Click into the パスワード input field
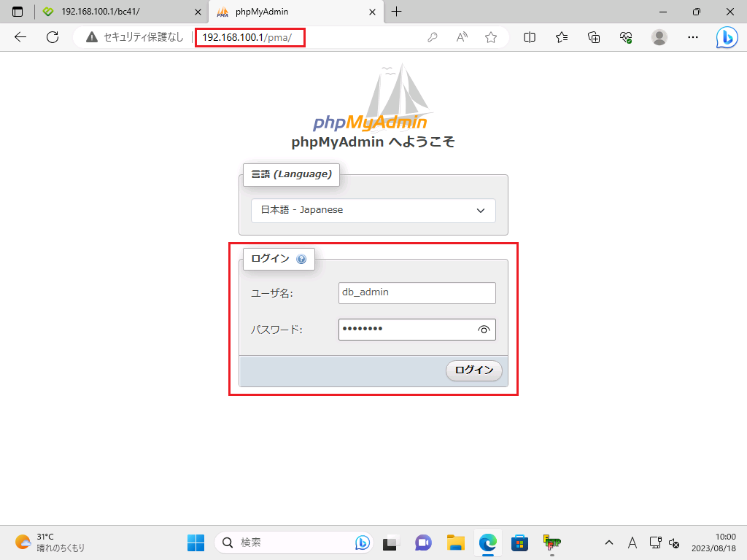This screenshot has height=560, width=747. click(405, 330)
